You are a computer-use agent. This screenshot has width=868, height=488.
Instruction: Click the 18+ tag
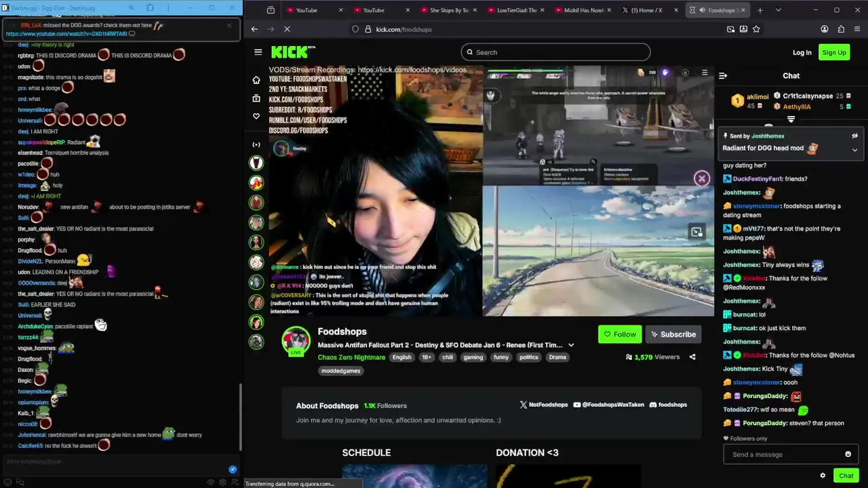click(427, 357)
